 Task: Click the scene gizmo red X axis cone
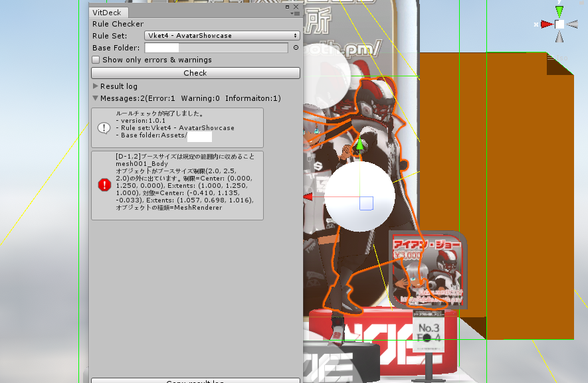[x=547, y=25]
